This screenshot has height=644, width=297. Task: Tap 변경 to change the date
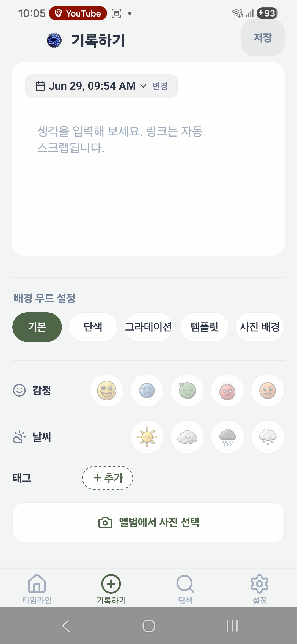160,86
